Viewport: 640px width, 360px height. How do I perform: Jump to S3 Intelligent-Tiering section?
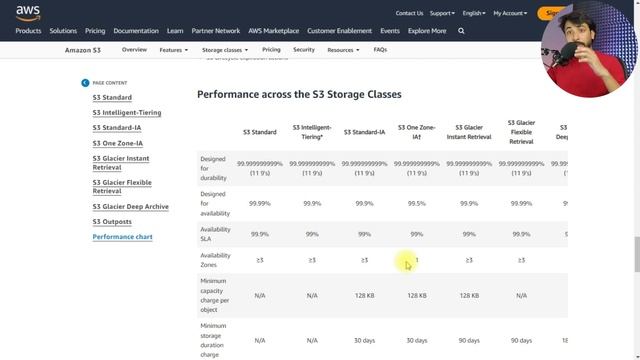click(127, 113)
